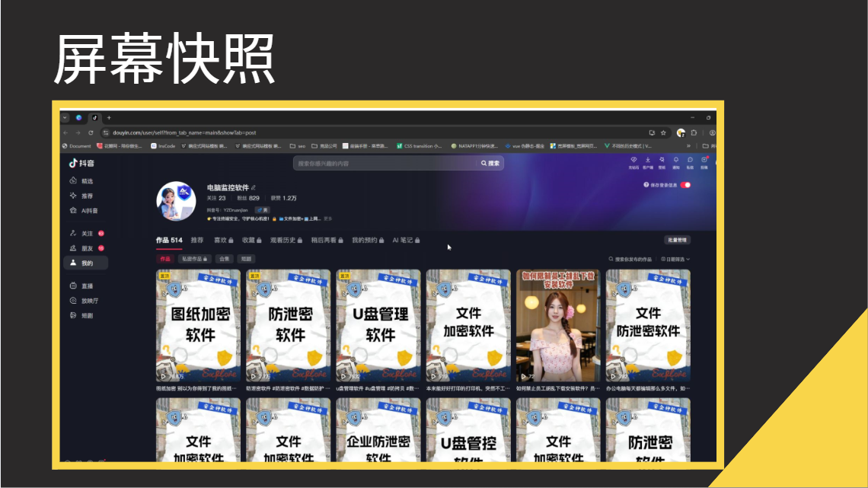The image size is (868, 488).
Task: Open 精选 in the left sidebar
Action: (x=82, y=181)
